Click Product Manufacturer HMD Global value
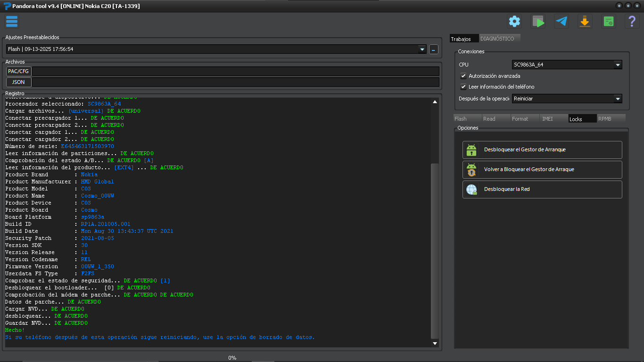644x362 pixels. tap(98, 182)
